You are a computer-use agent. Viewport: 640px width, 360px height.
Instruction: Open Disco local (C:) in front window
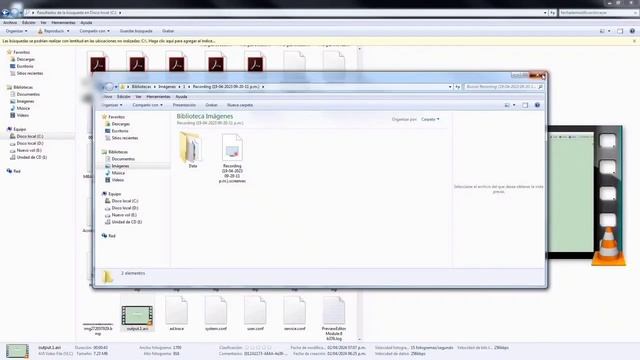point(124,201)
